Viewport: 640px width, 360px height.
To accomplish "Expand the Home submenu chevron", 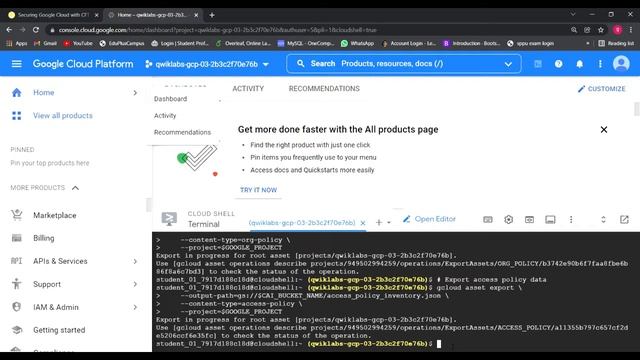I will [x=135, y=93].
